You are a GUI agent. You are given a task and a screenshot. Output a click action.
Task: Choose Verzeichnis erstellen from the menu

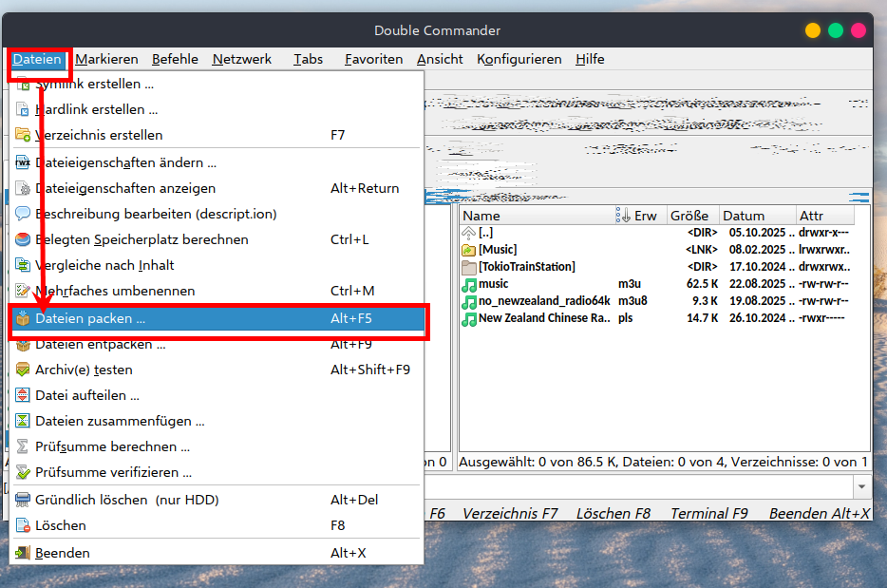pos(99,135)
